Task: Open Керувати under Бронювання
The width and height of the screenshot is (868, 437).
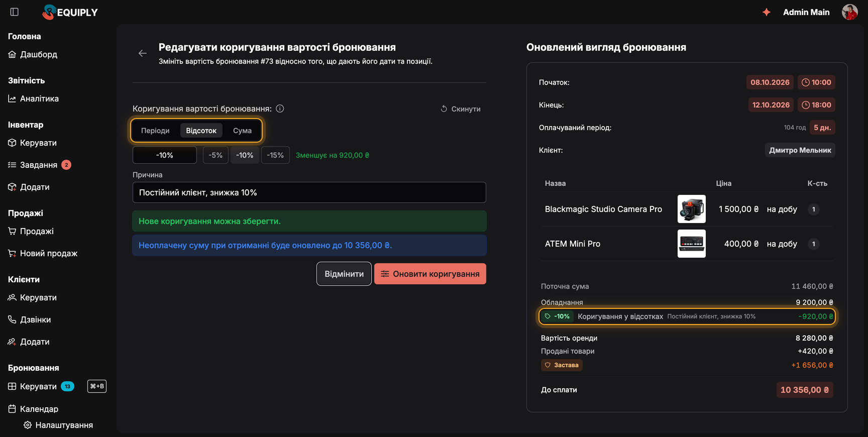Action: pos(33,386)
